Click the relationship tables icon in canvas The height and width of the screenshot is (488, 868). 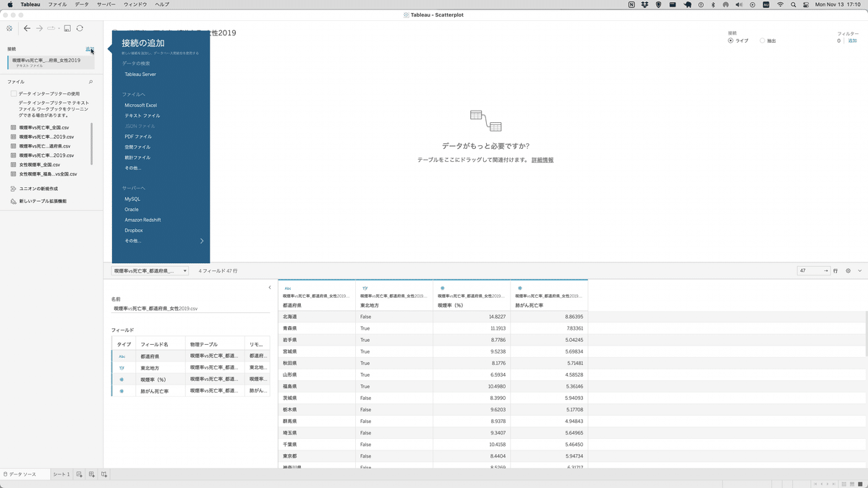485,121
